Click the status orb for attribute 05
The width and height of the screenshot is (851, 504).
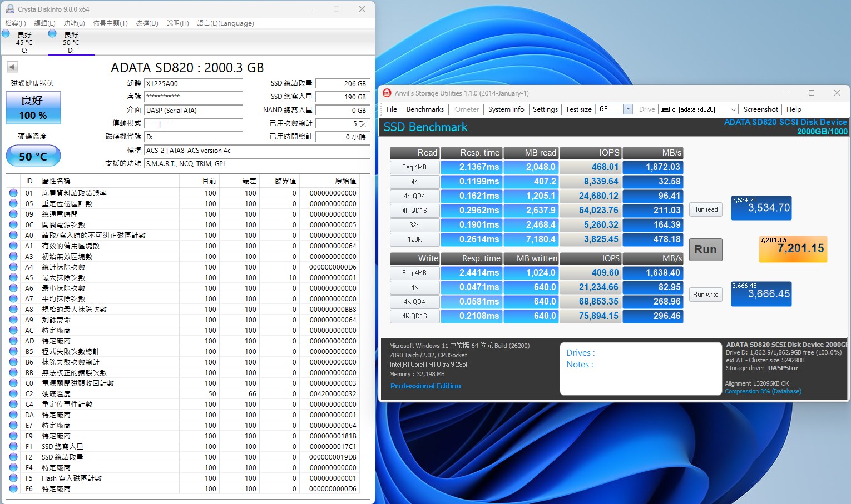tap(13, 203)
